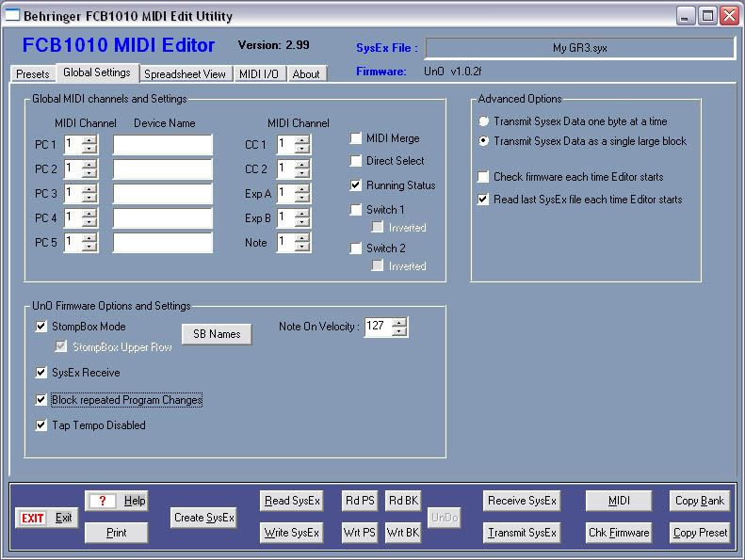Increase the PC 1 MIDI channel

[x=89, y=140]
